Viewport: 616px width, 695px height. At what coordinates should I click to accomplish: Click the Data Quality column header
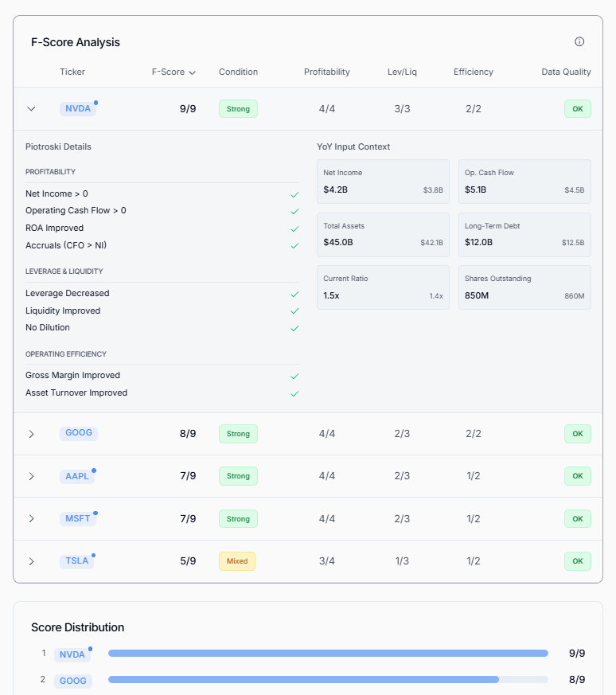pos(567,72)
